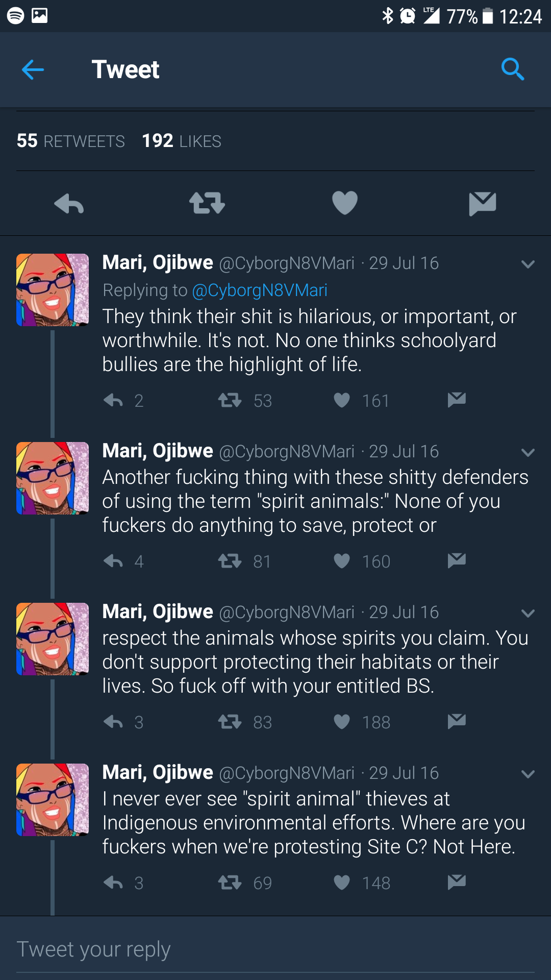The image size is (551, 980).
Task: Retweet the tweet with 81 retweets
Action: tap(230, 561)
